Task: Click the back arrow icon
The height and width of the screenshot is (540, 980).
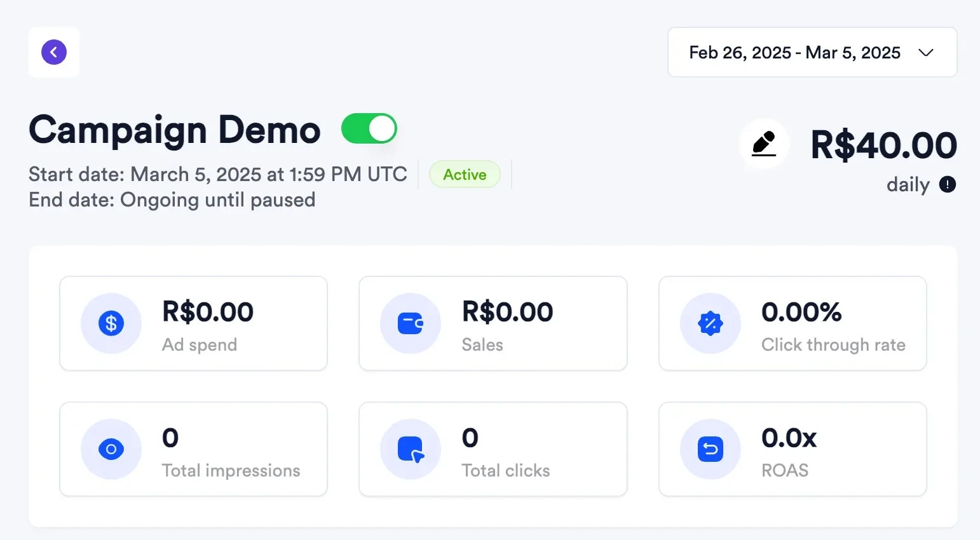Action: (x=53, y=51)
